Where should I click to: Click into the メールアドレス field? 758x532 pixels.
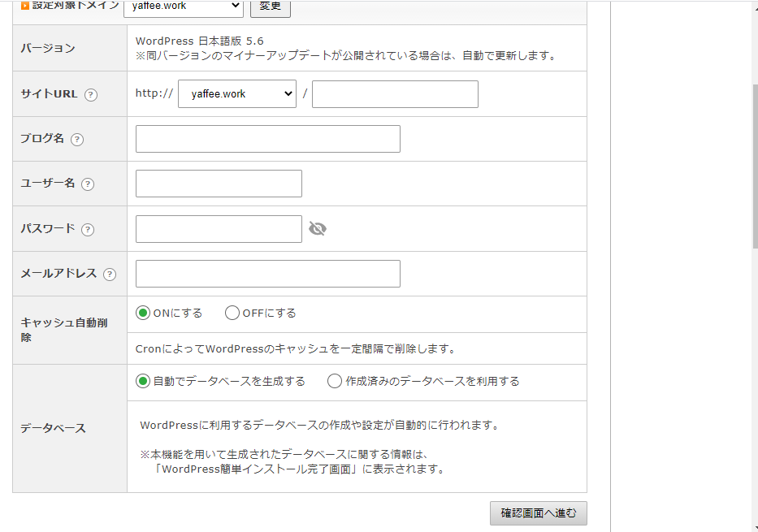coord(267,274)
